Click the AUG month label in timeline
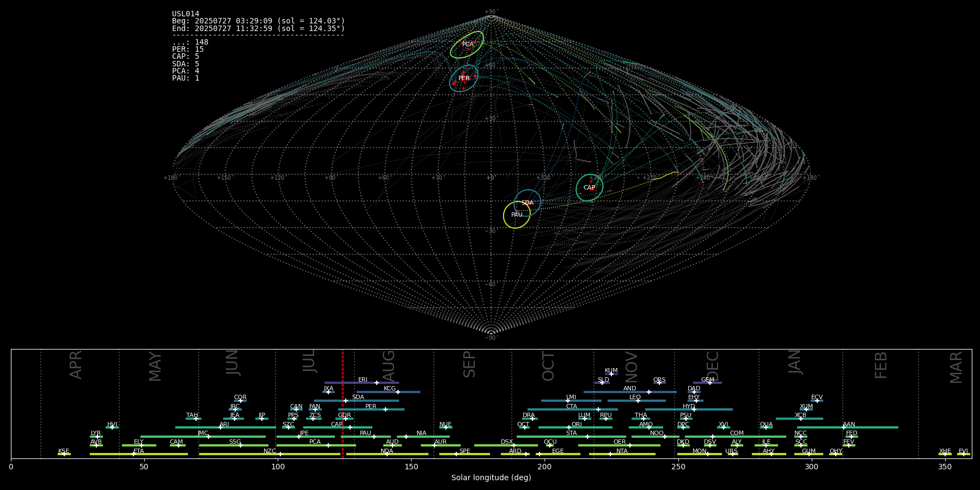 tap(389, 365)
